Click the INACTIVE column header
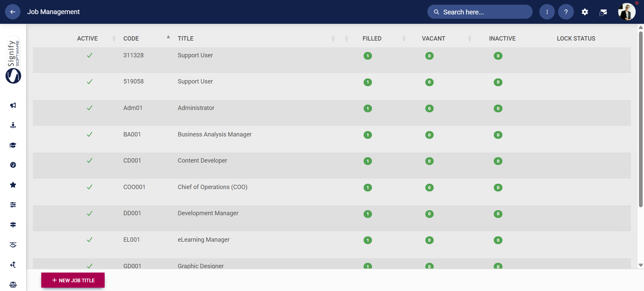Viewport: 644px width, 291px height. pos(502,39)
